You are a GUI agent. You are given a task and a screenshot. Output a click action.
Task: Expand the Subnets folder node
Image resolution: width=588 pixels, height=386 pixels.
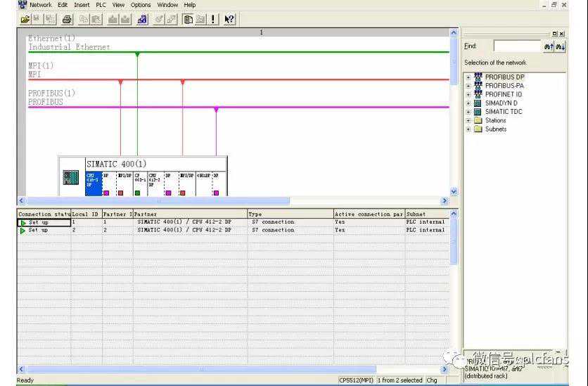coord(468,129)
